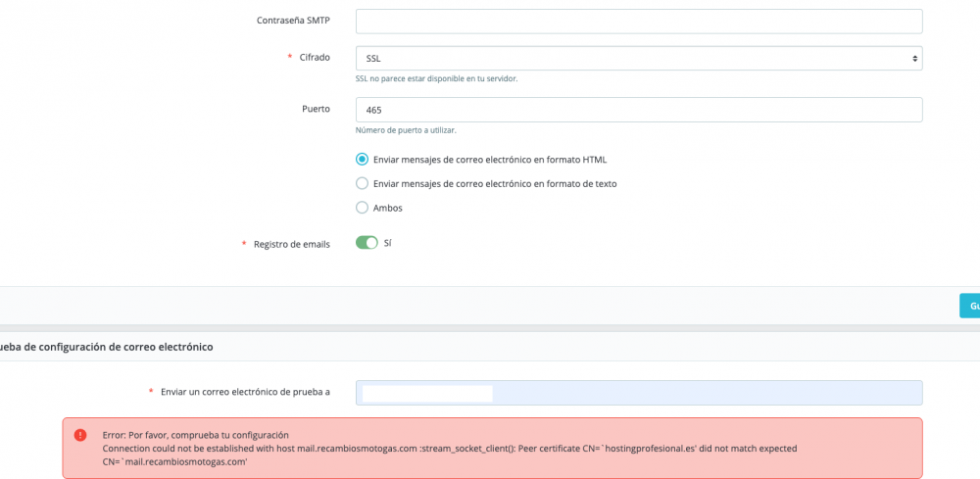Toggle the Registro de emails switch
980x479 pixels.
[367, 243]
